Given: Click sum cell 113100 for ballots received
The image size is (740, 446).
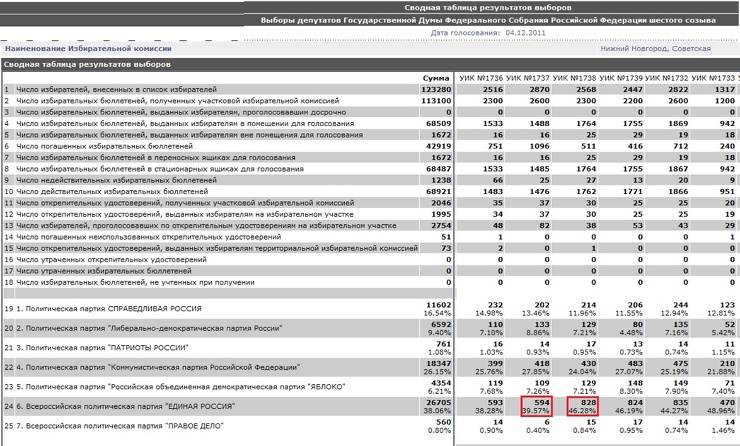Looking at the screenshot, I should pos(436,101).
